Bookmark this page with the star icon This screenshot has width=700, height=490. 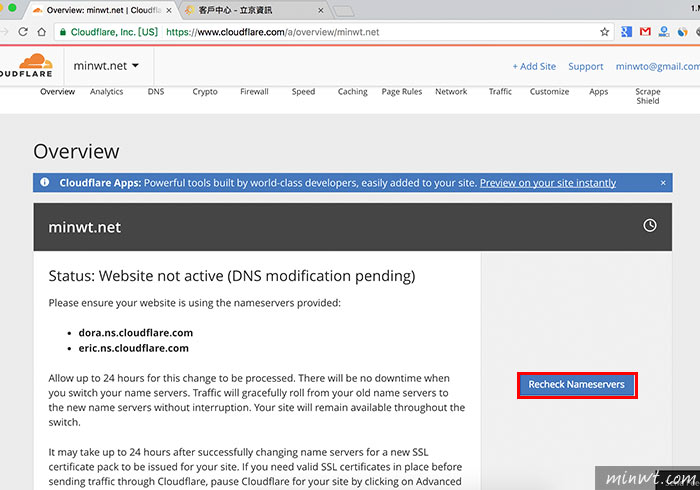(604, 32)
